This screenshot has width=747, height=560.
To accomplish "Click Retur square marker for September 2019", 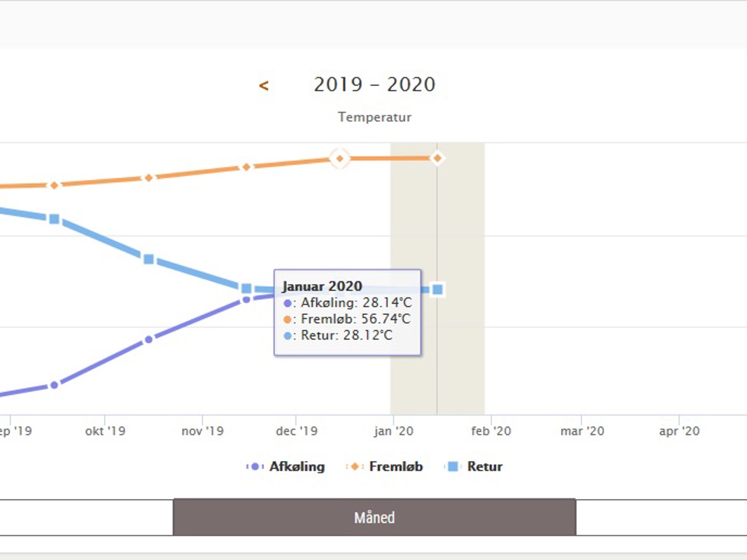I will point(54,219).
